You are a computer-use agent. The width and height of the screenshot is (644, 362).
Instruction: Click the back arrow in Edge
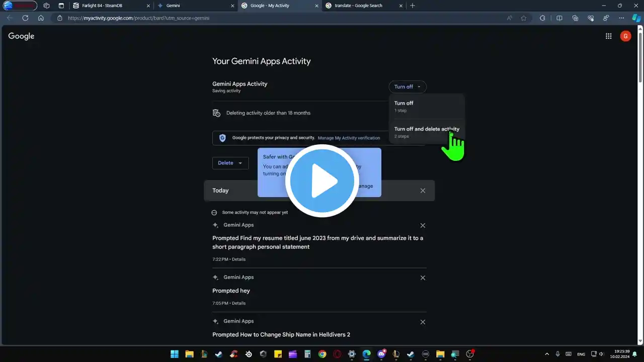[10, 18]
